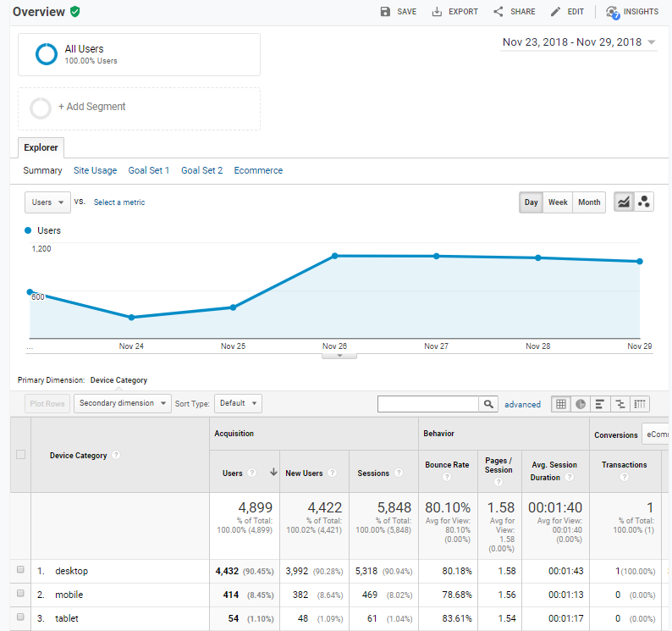The image size is (672, 631).
Task: Click the Save floppy disk icon
Action: pyautogui.click(x=385, y=12)
